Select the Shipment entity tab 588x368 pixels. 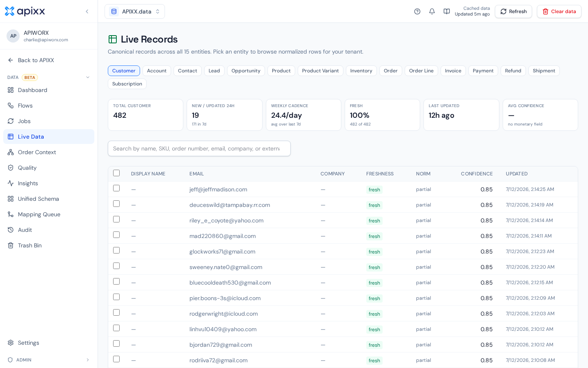pos(544,71)
